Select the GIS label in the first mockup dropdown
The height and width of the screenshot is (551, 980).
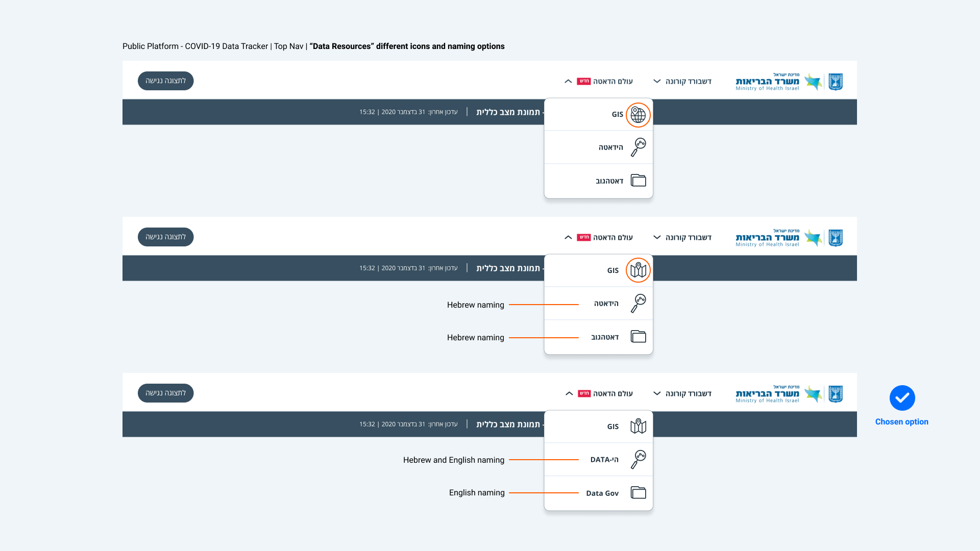pyautogui.click(x=617, y=115)
